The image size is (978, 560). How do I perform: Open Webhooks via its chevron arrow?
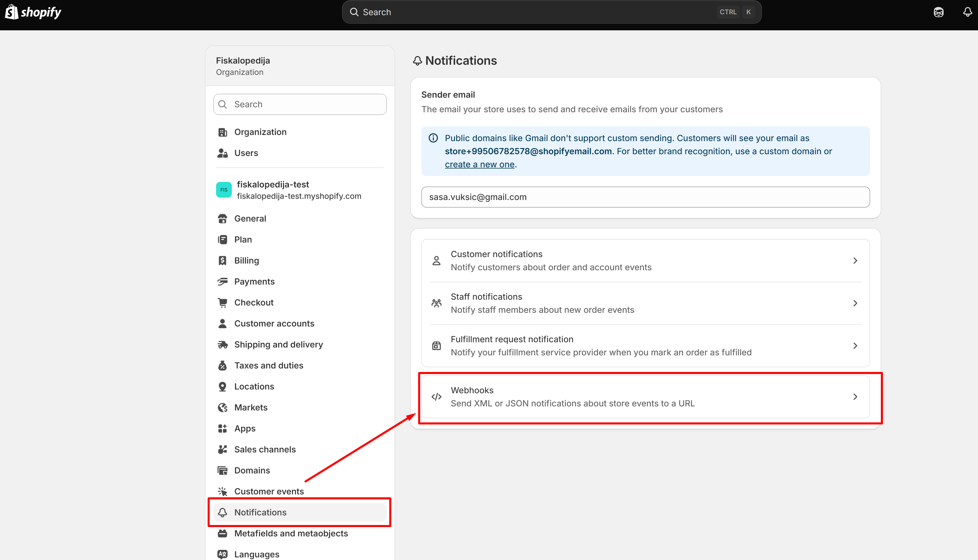(855, 397)
